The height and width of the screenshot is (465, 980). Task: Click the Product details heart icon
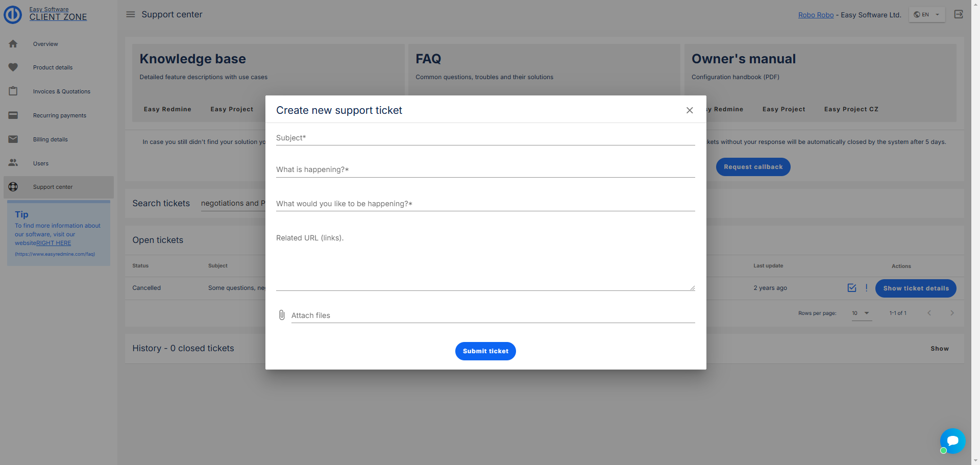pyautogui.click(x=13, y=67)
